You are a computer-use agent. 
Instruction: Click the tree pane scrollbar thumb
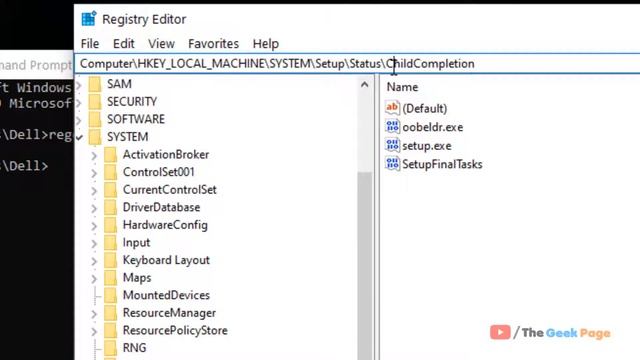coord(364,265)
